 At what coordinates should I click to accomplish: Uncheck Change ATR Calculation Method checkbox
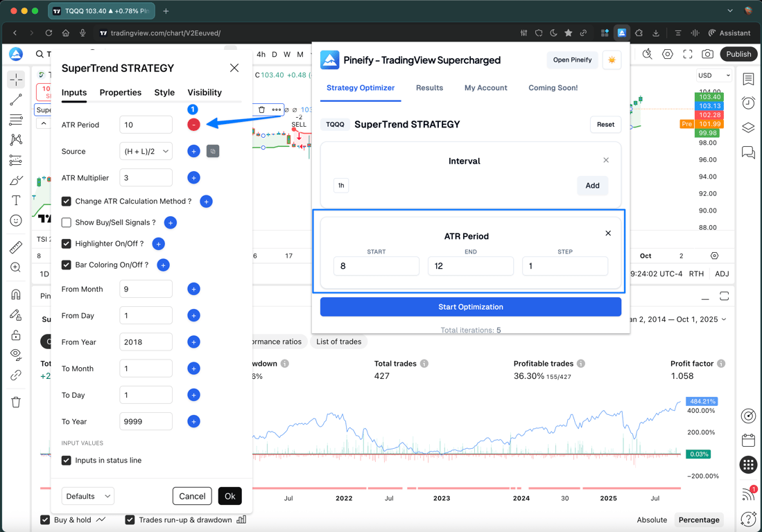(67, 201)
